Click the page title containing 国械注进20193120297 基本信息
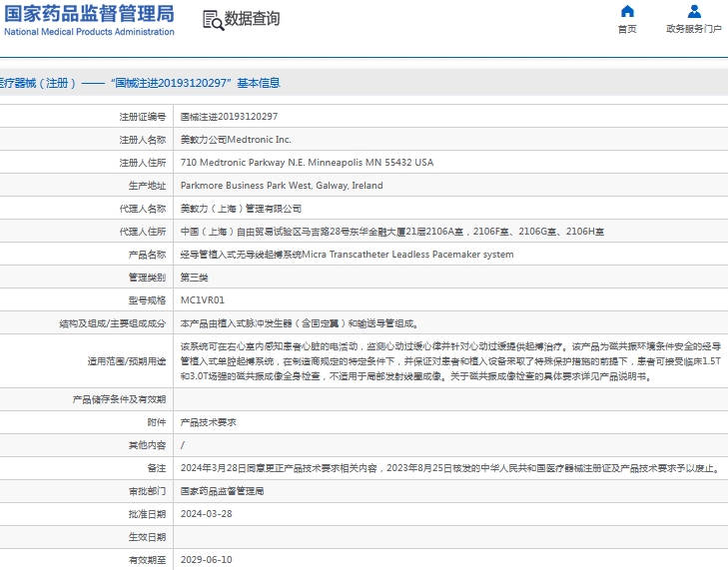This screenshot has width=728, height=570. pos(140,83)
